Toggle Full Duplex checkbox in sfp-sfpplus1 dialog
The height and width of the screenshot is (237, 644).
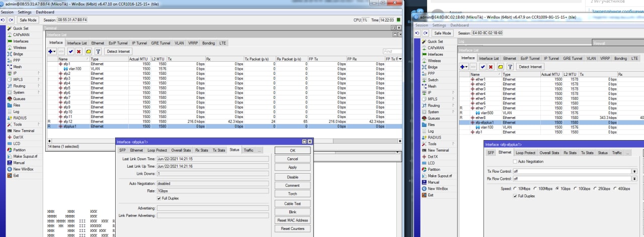point(515,196)
